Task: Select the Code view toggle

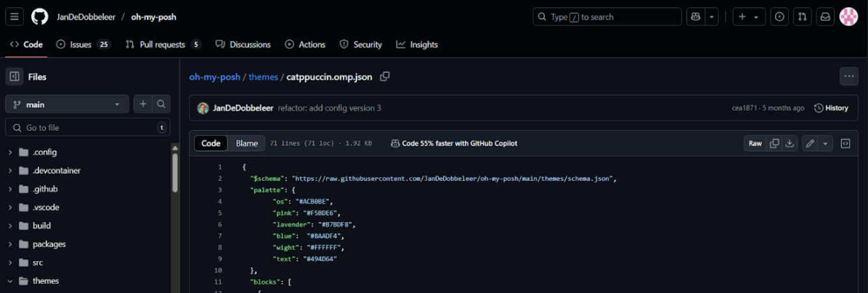Action: pos(211,143)
